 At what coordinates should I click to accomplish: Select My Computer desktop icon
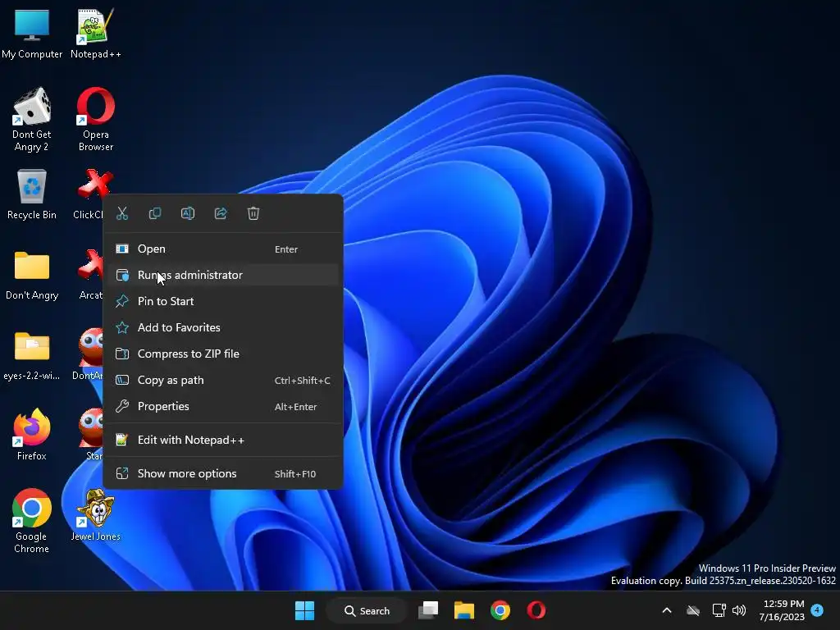click(32, 33)
